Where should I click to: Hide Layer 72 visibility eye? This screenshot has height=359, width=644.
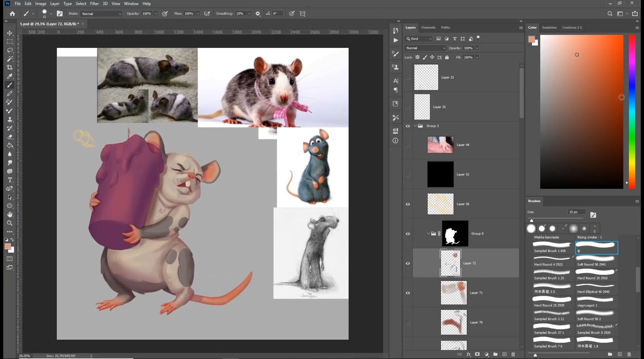(x=408, y=263)
